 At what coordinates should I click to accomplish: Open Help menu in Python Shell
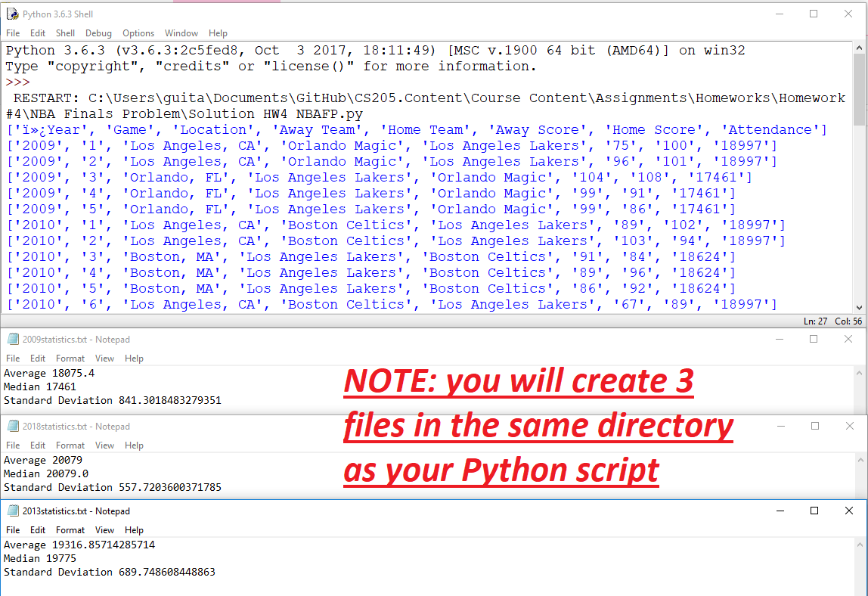(218, 33)
